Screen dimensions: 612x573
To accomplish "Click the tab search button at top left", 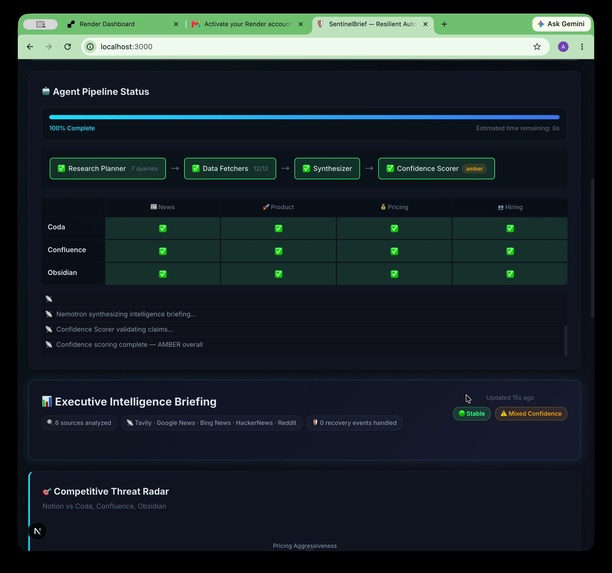I will (41, 24).
